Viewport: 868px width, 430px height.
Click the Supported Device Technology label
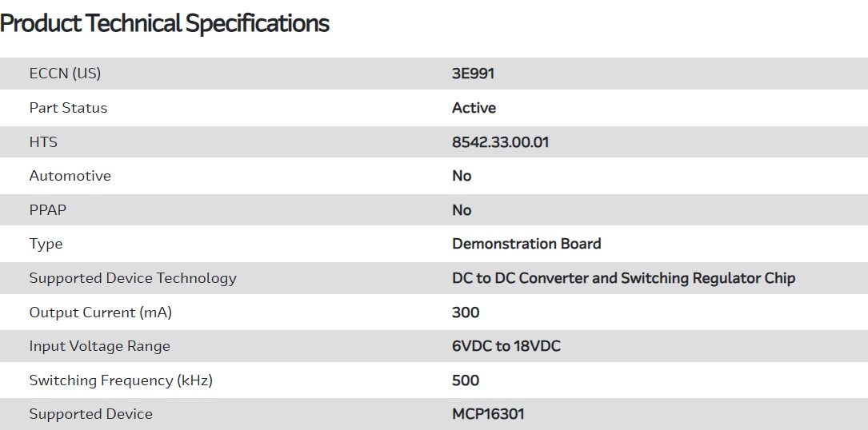133,278
